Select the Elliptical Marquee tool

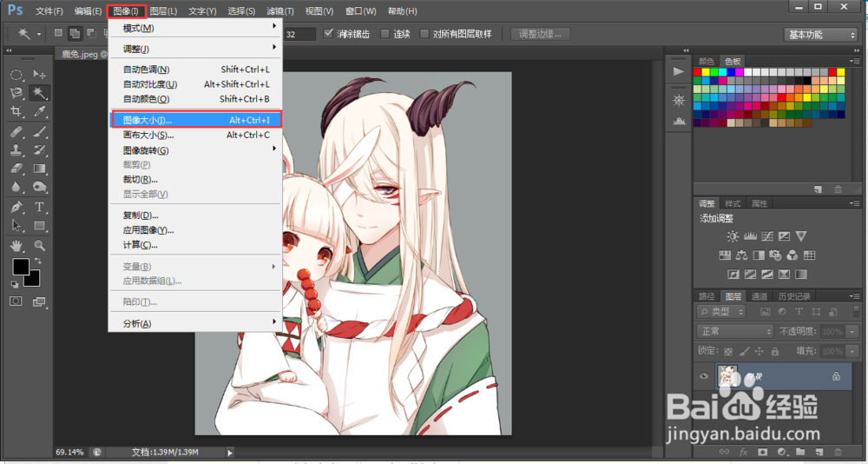[16, 74]
